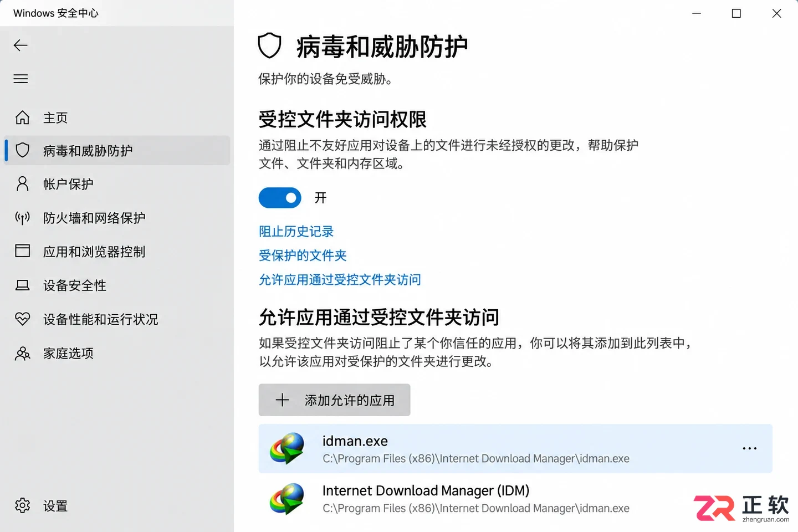The image size is (798, 532).
Task: Click the person icon for 帐户保护
Action: (x=22, y=184)
